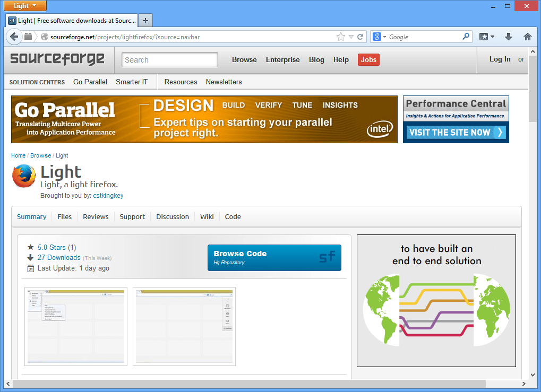The height and width of the screenshot is (392, 541).
Task: Open second screenshot thumbnail with side panel
Action: (x=184, y=326)
